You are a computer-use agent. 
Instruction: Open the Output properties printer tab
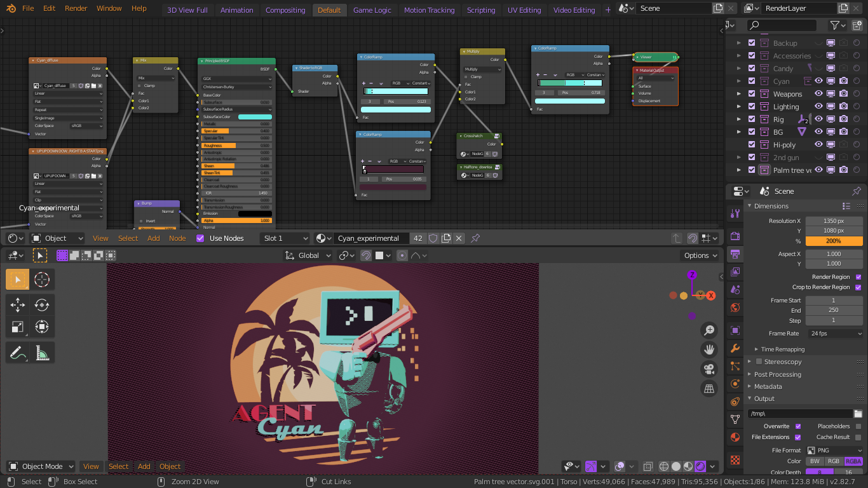point(735,254)
